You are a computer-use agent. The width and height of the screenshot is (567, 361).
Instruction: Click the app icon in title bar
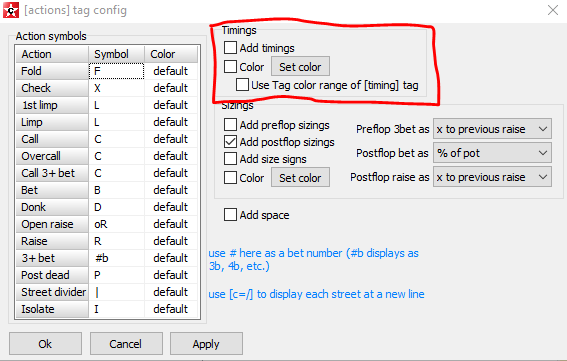11,10
